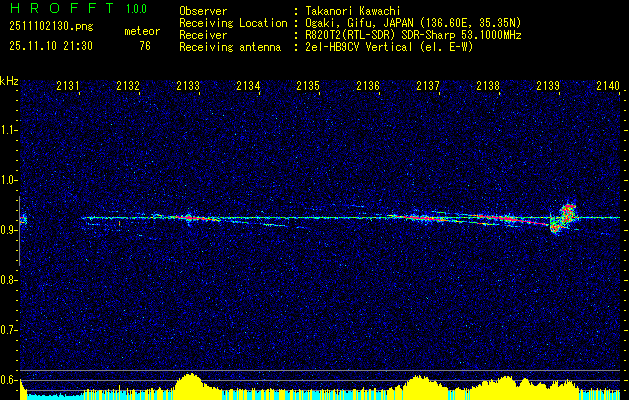Image resolution: width=629 pixels, height=400 pixels.
Task: Click the 2133 time axis marker
Action: point(188,86)
